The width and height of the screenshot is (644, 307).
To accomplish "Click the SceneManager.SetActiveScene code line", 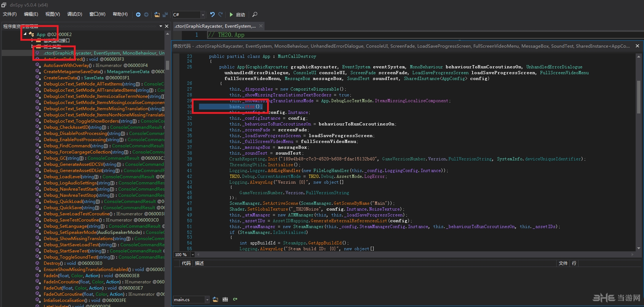I will 312,203.
